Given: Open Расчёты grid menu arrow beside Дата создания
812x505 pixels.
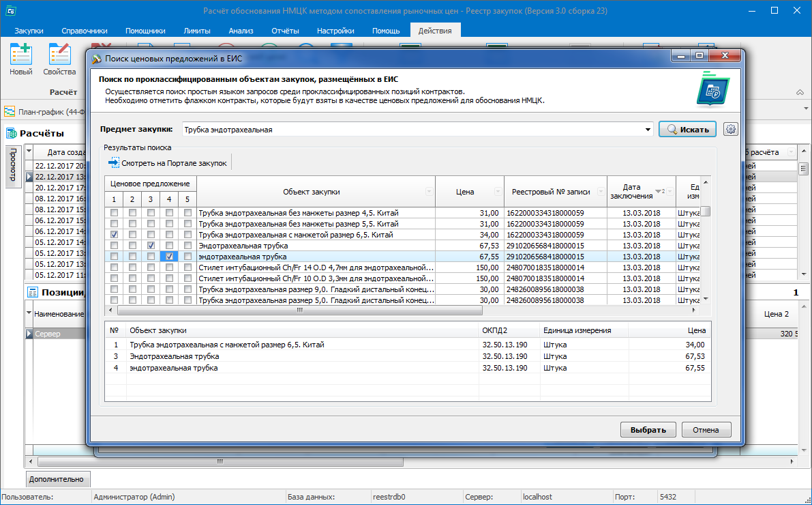Looking at the screenshot, I should click(x=29, y=152).
